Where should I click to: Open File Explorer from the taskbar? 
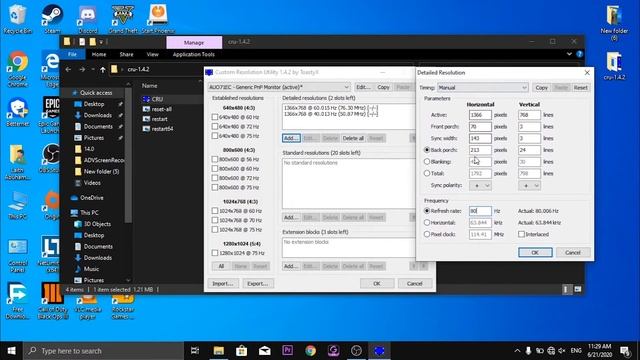[218, 351]
